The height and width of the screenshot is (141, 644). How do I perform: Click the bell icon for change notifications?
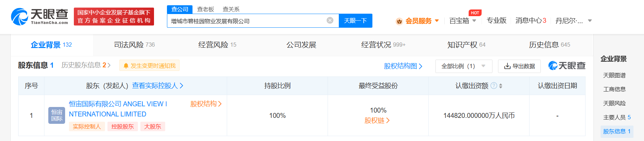(x=126, y=66)
